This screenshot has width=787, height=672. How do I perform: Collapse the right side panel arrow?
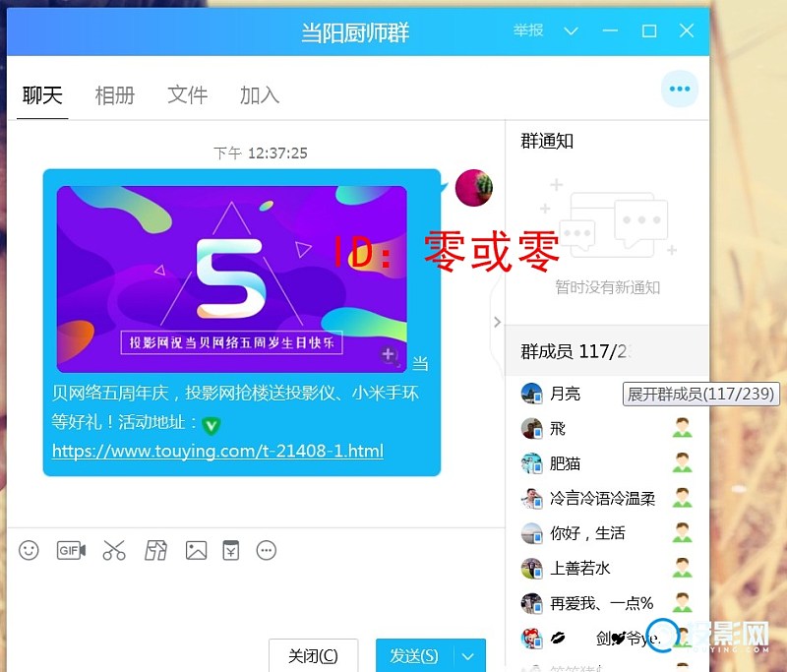click(497, 322)
